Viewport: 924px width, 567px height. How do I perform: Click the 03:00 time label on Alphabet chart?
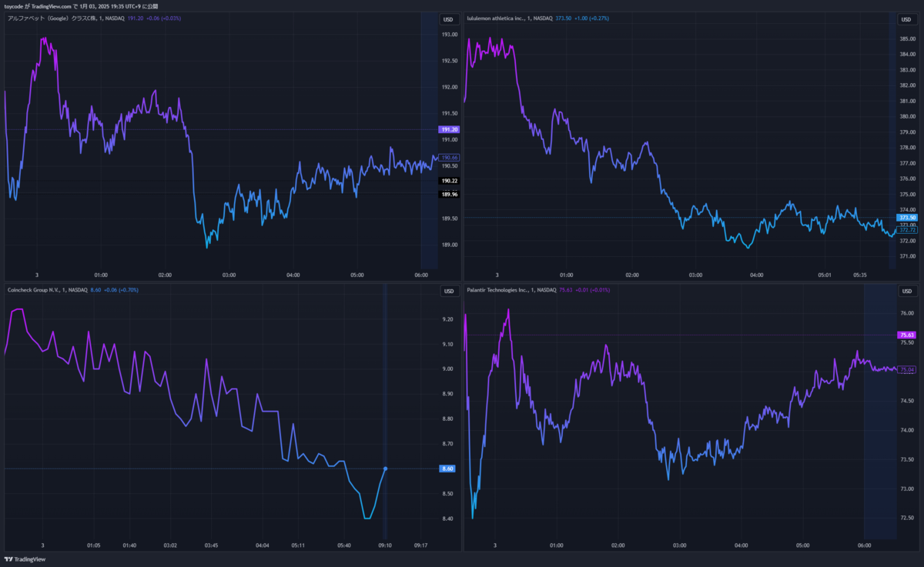coord(229,275)
